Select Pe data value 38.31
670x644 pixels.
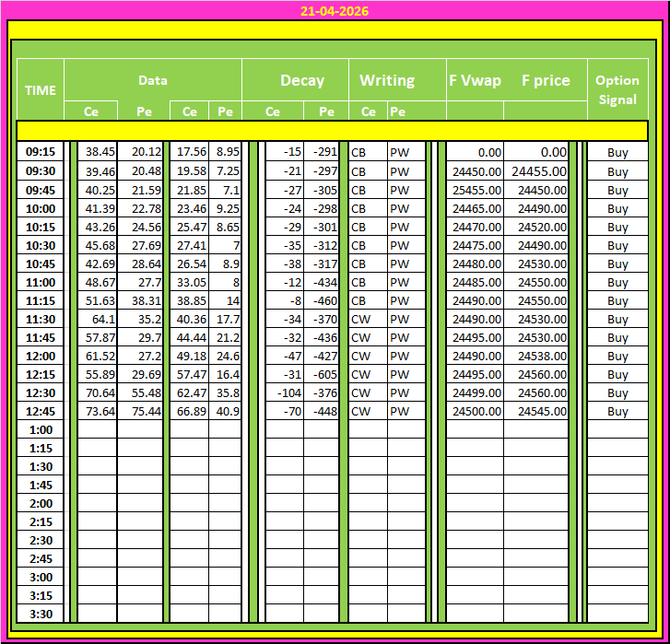click(x=140, y=300)
